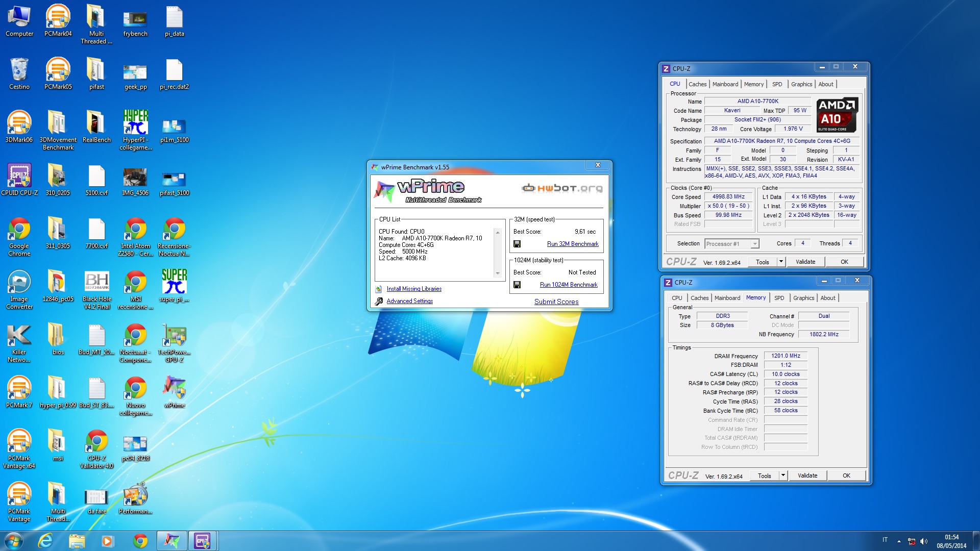Viewport: 980px width, 551px height.
Task: Click the HWBOT.org logo in wPrime
Action: (562, 188)
